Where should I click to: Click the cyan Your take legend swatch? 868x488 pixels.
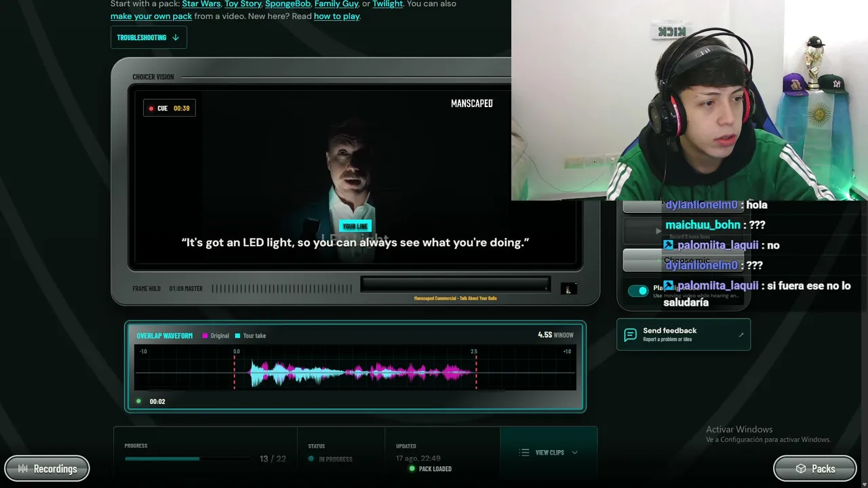pyautogui.click(x=237, y=335)
